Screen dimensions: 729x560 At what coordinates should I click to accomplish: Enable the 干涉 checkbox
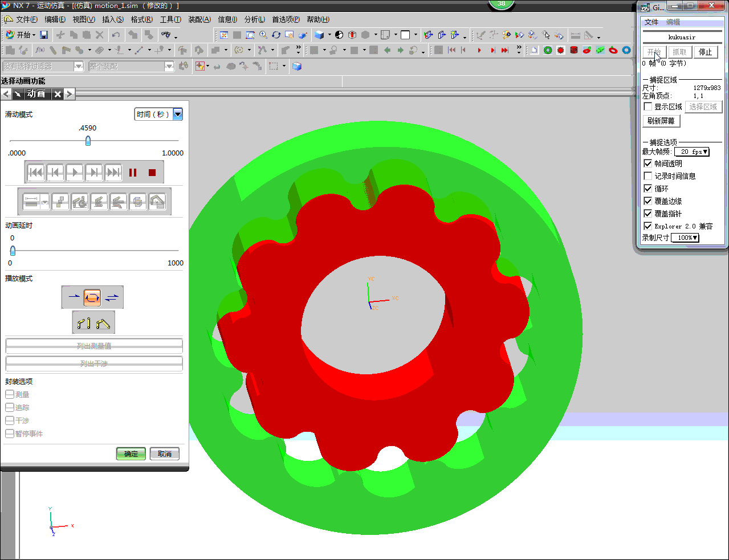pyautogui.click(x=9, y=420)
